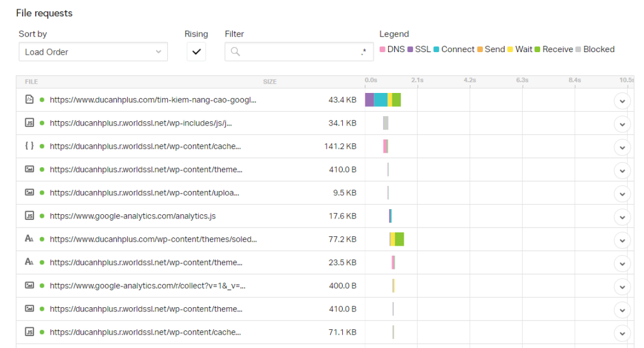Viewport: 644px width, 348px height.
Task: Click JS icon of the 71.1 KB file
Action: pos(29,332)
